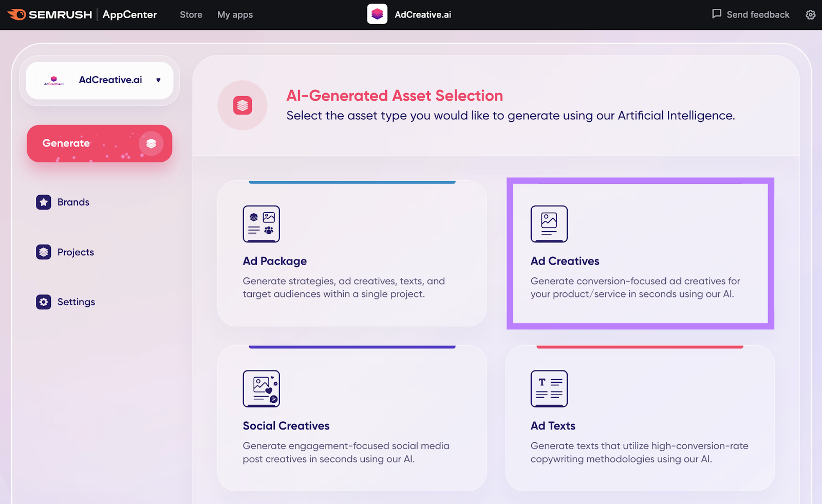Open the AdCreative.ai brand selector chevron
Image resolution: width=822 pixels, height=504 pixels.
(158, 80)
